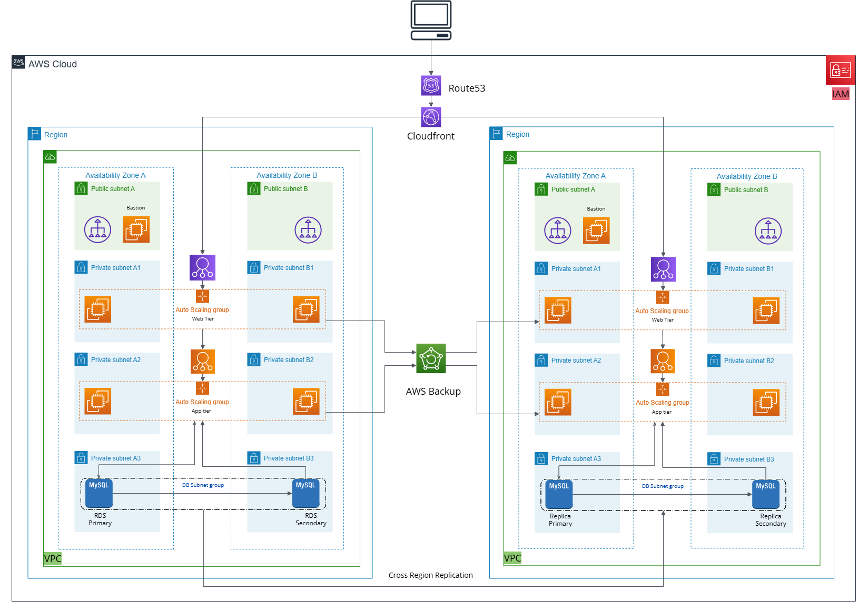868x611 pixels.
Task: Click 'VPC' label in the left Region
Action: pyautogui.click(x=53, y=559)
